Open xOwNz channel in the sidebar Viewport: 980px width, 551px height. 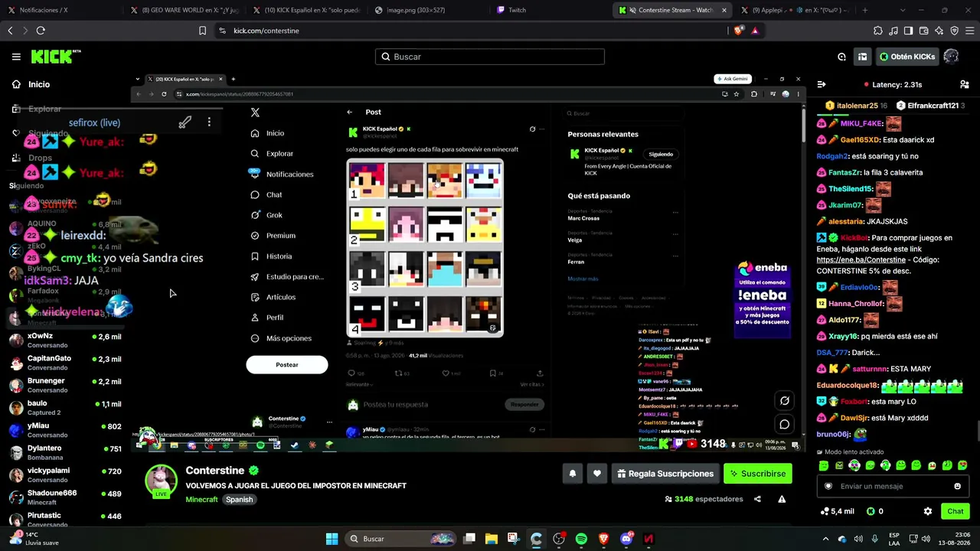(x=65, y=341)
